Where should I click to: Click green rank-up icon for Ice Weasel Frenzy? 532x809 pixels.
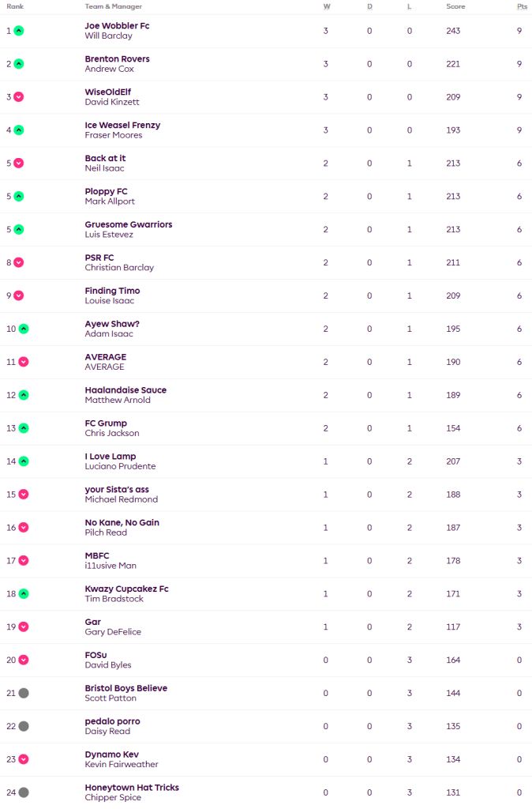19,130
